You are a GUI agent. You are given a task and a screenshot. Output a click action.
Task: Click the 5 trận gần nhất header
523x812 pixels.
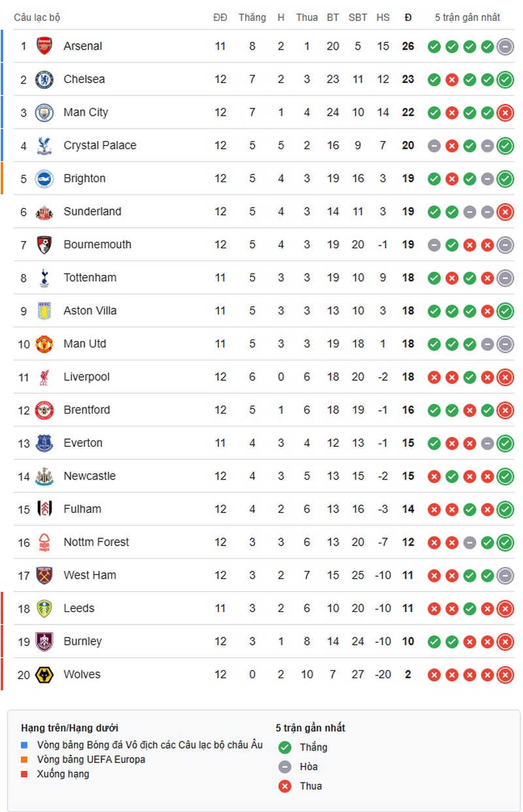467,18
